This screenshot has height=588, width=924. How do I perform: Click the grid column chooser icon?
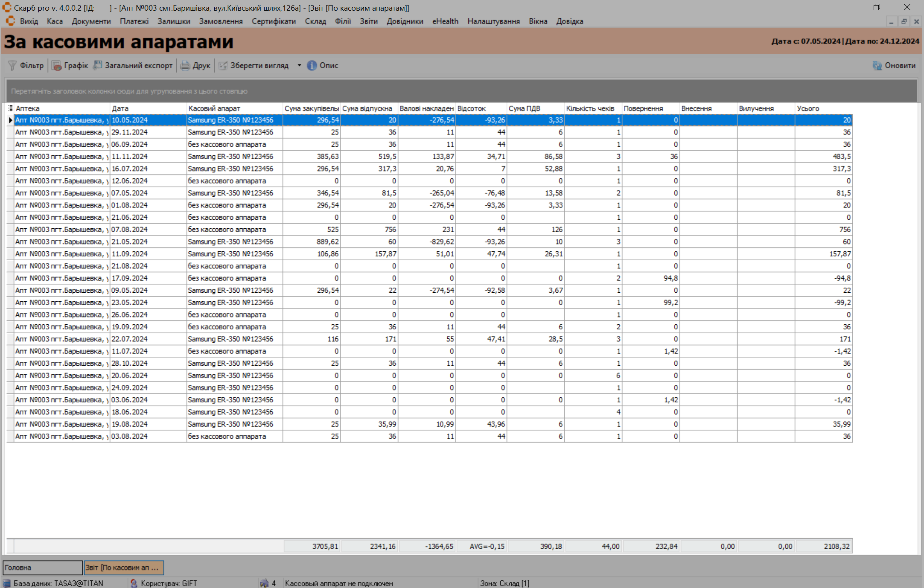[10, 108]
